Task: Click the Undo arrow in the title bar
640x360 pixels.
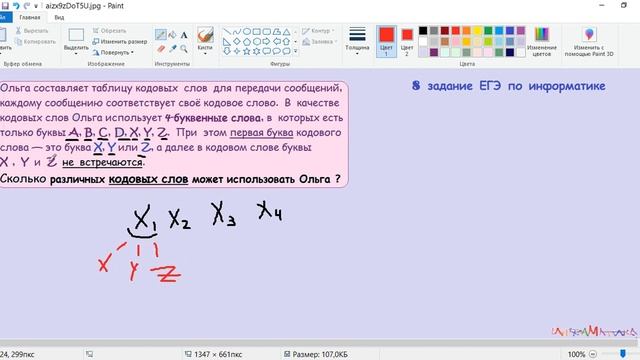Action: pyautogui.click(x=16, y=6)
